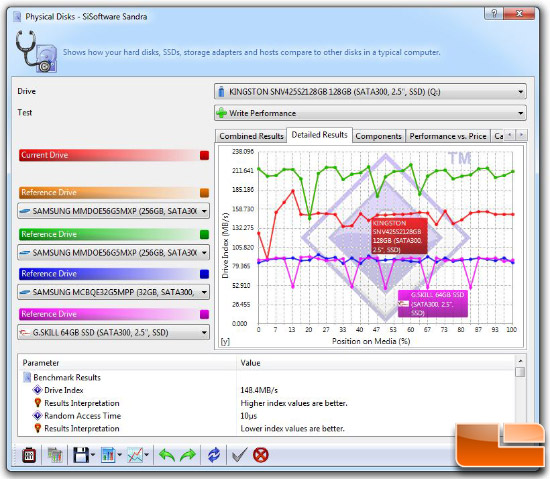Open the bar chart icon's dropdown arrow
Screen dimensions: 550x479
120,455
